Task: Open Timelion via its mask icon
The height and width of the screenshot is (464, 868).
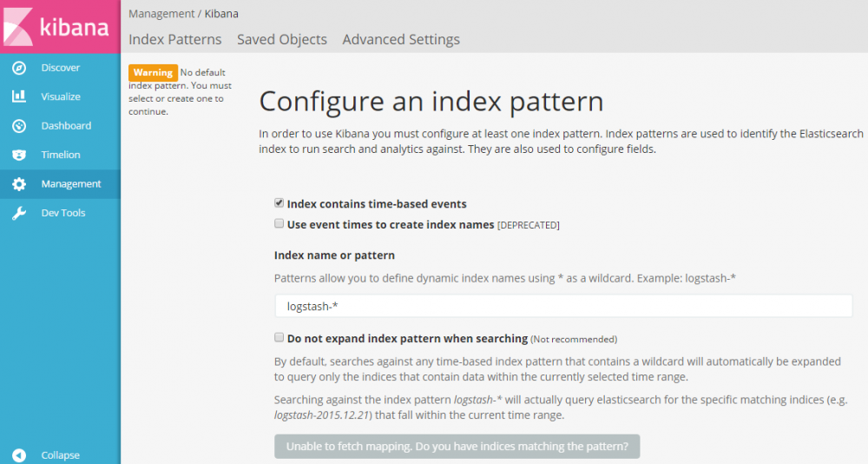Action: coord(19,155)
